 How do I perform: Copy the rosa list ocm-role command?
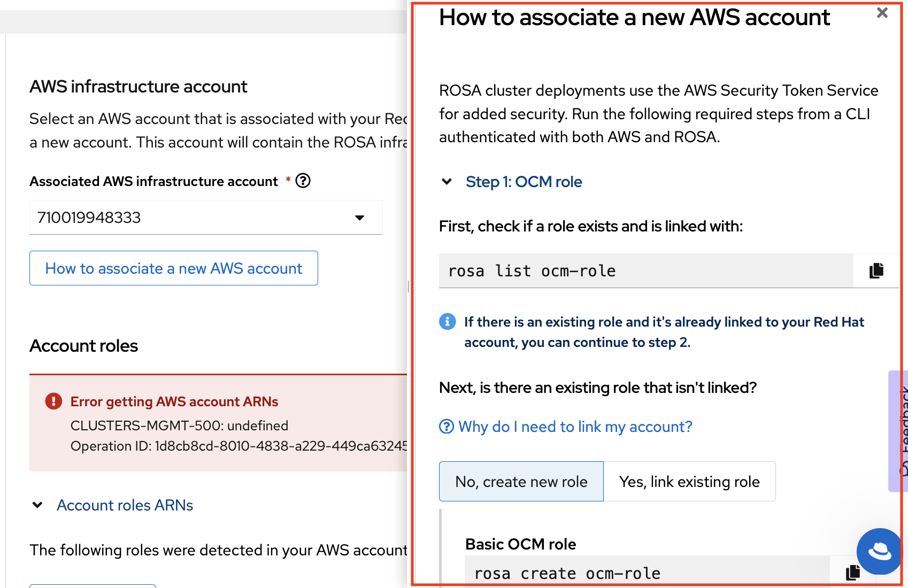coord(876,270)
